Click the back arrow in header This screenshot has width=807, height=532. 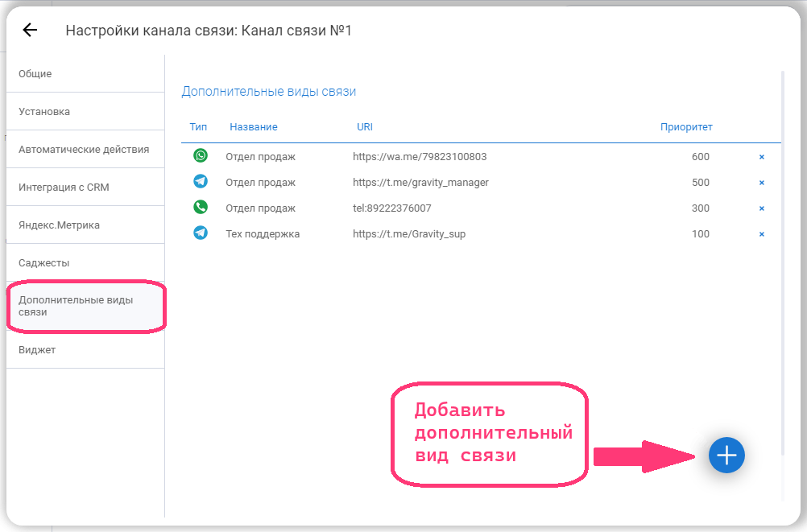30,31
